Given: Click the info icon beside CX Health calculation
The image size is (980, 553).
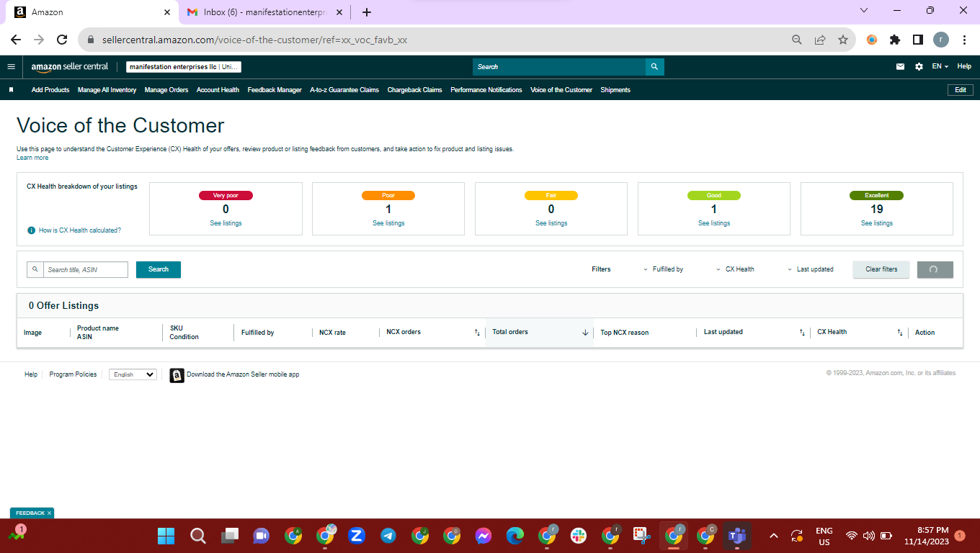Looking at the screenshot, I should point(31,230).
